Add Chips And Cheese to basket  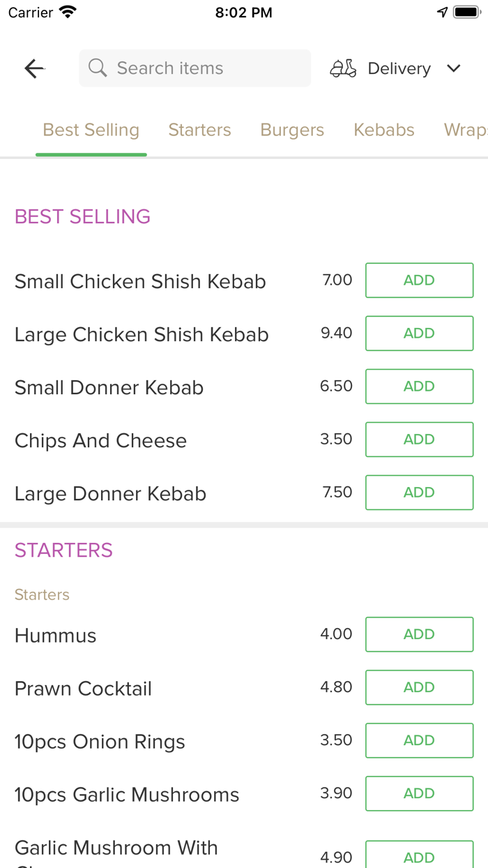point(419,440)
